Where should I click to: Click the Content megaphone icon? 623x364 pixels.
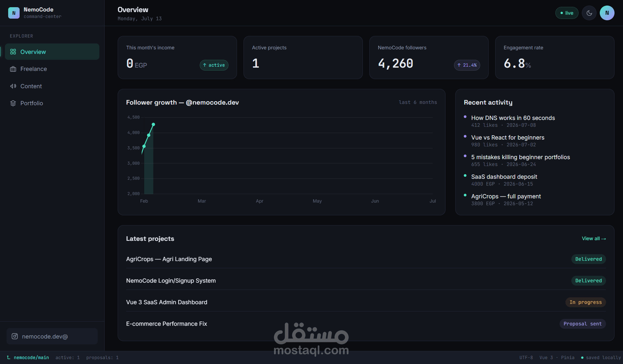pyautogui.click(x=13, y=86)
